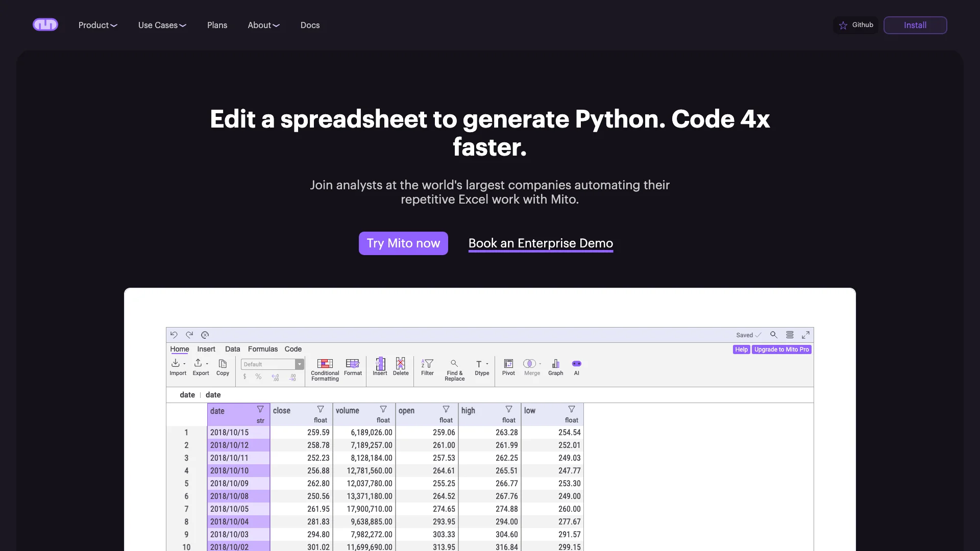Click the Filter icon on volume column
980x551 pixels.
point(383,409)
